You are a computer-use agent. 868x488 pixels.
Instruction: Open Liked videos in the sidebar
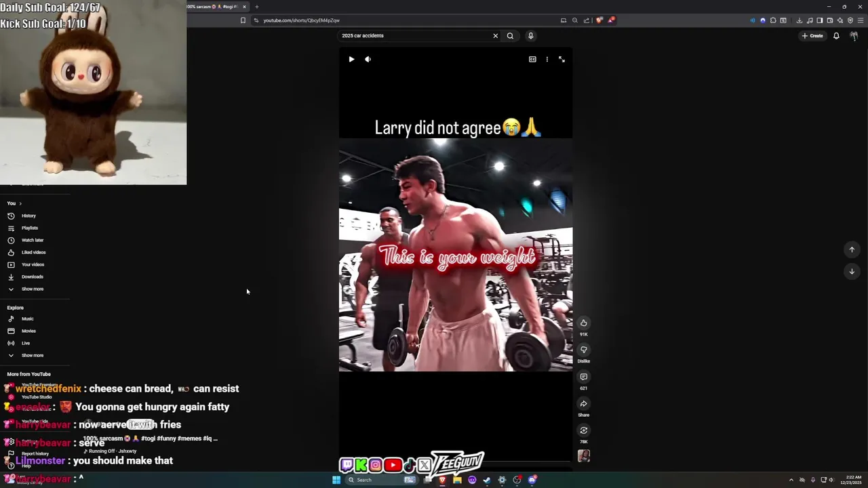[x=34, y=252]
